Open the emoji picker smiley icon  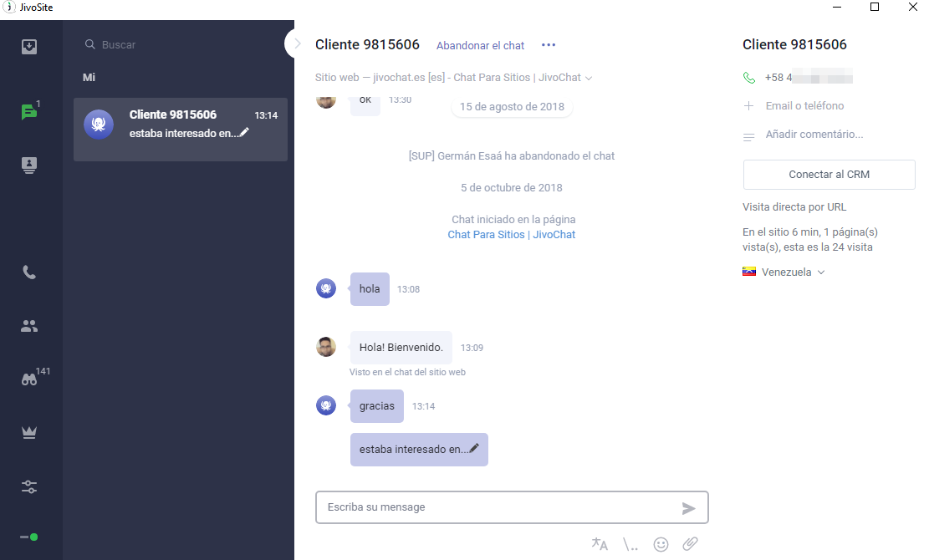661,544
